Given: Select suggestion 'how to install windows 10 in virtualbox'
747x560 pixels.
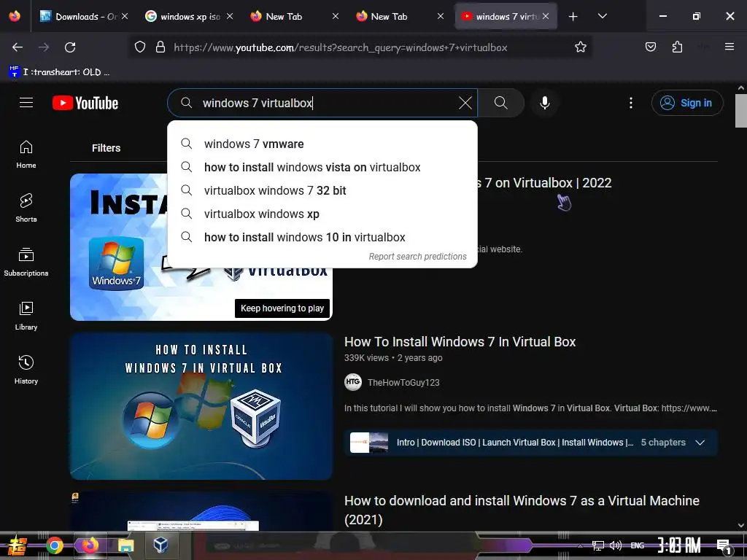Looking at the screenshot, I should pyautogui.click(x=322, y=237).
